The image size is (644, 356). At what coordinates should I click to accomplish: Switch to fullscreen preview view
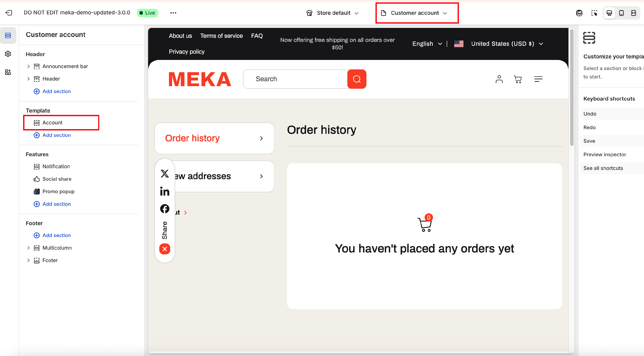[633, 13]
